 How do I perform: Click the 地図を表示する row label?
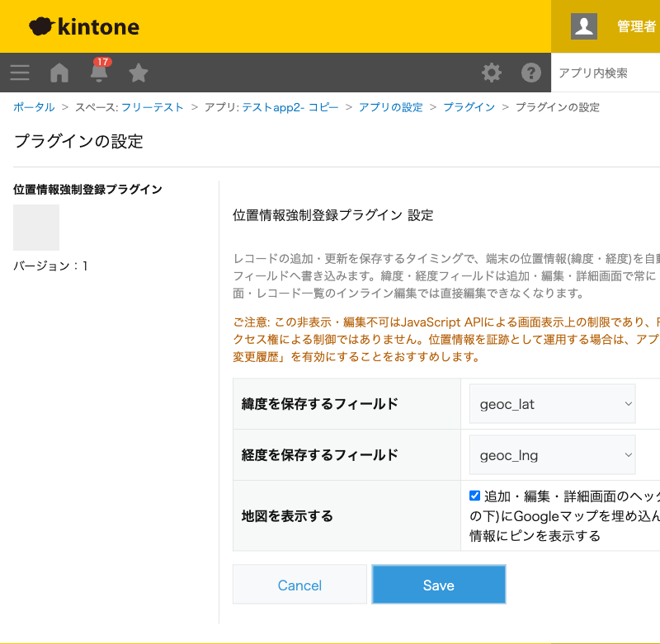click(287, 516)
